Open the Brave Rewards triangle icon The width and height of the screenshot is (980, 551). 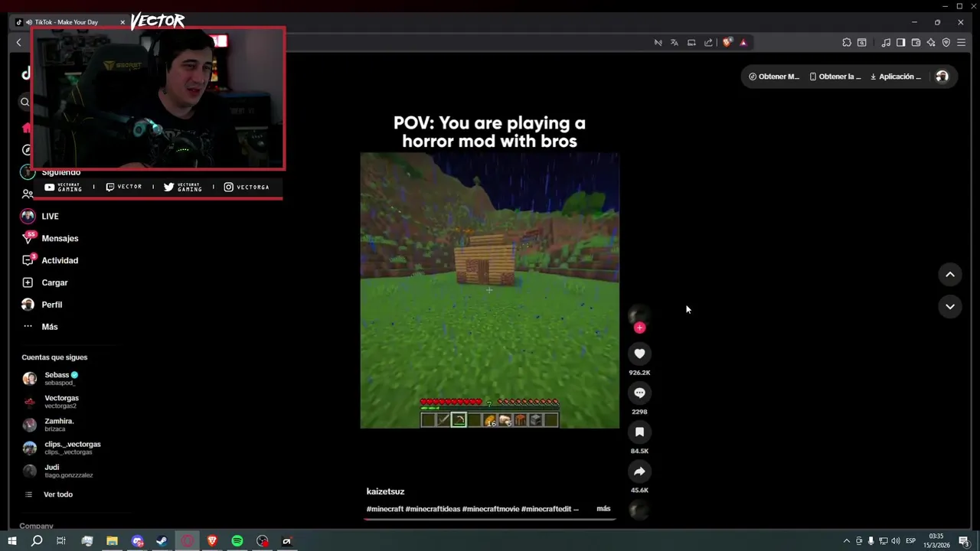[743, 43]
